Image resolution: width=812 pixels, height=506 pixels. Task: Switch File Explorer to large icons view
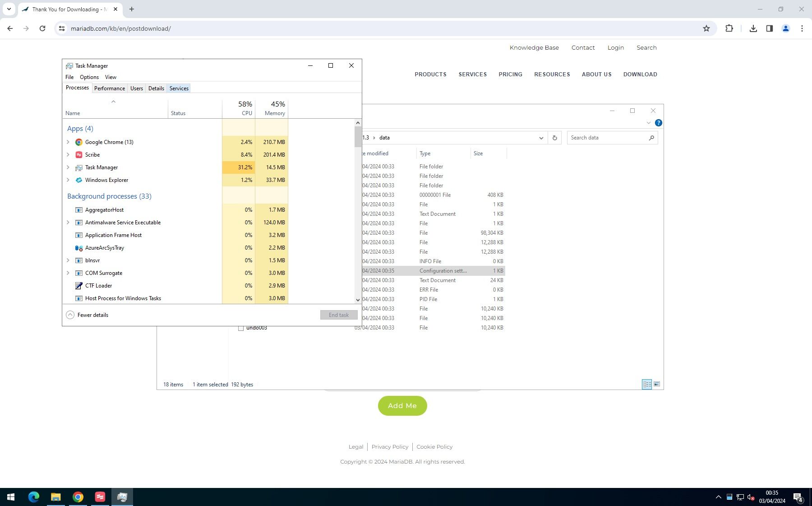657,384
